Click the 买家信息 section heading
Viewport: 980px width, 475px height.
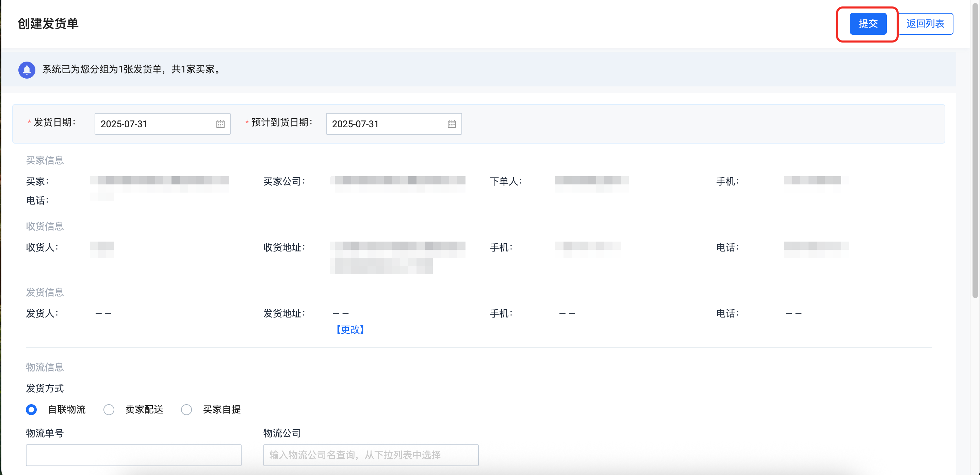(45, 160)
